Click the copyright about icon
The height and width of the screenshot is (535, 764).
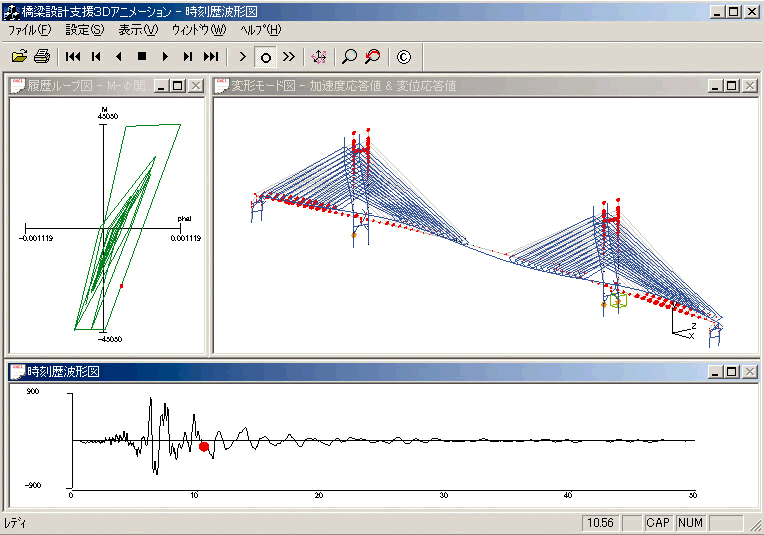[403, 57]
